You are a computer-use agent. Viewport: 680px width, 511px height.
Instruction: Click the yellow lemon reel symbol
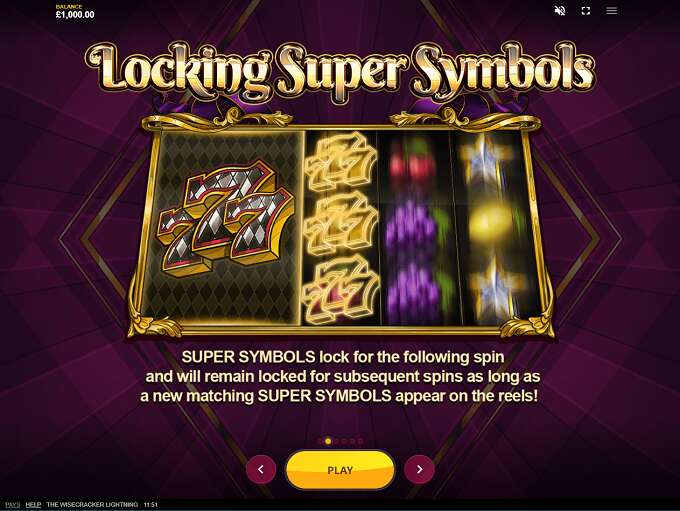coord(490,223)
